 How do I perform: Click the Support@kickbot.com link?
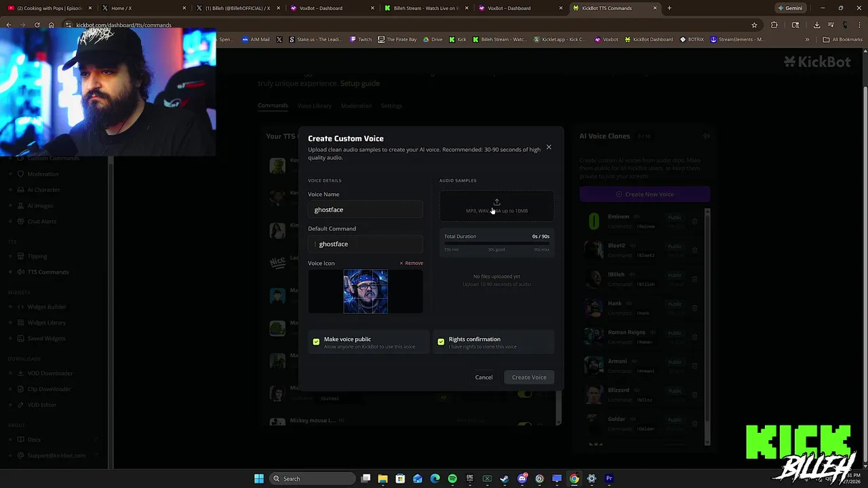pyautogui.click(x=56, y=455)
